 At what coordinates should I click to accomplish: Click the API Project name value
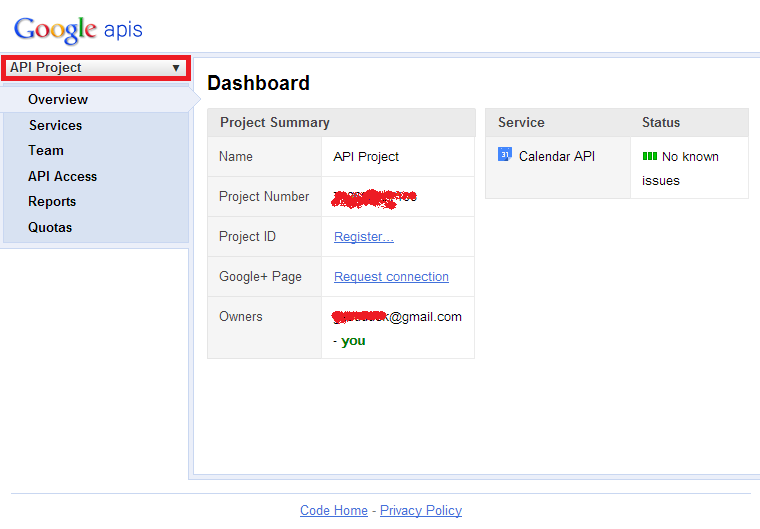click(x=366, y=157)
